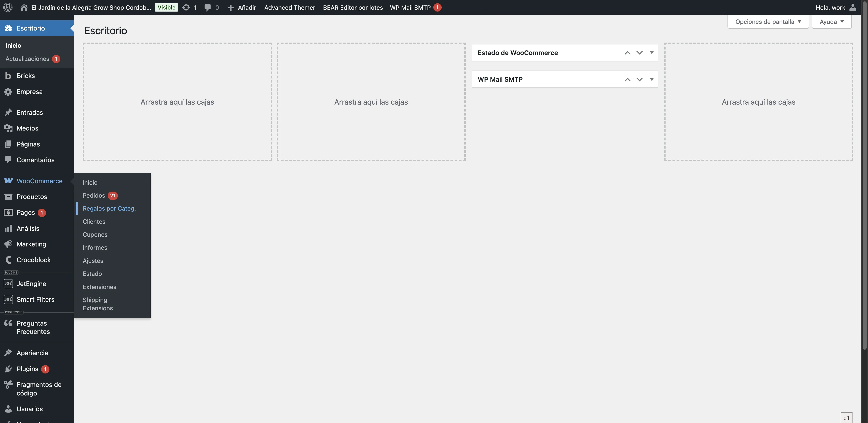Screen dimensions: 868x423
Task: Move Estado de WooCommerce widget up
Action: 627,53
